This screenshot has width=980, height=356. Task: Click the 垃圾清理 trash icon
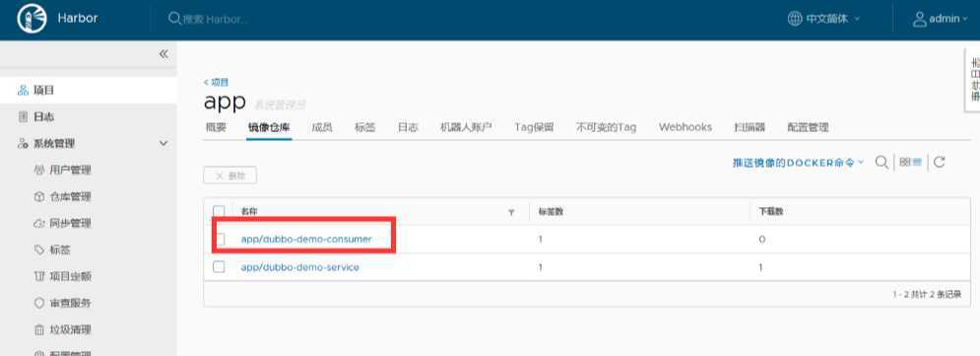pyautogui.click(x=38, y=329)
